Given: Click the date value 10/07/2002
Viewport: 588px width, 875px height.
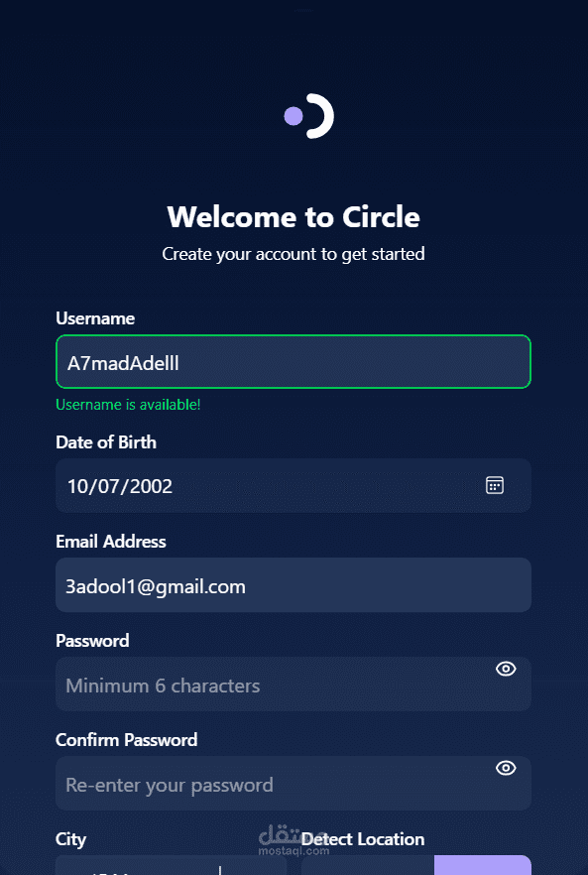Looking at the screenshot, I should (x=120, y=486).
